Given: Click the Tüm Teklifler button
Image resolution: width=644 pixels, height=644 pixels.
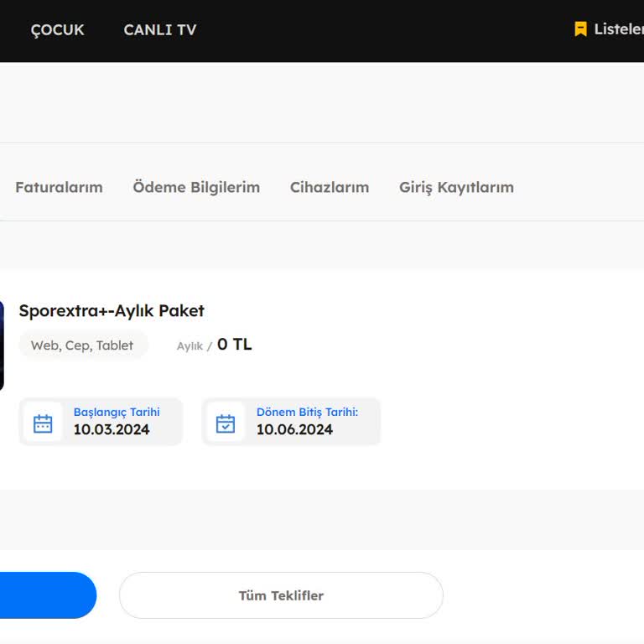Looking at the screenshot, I should click(281, 595).
